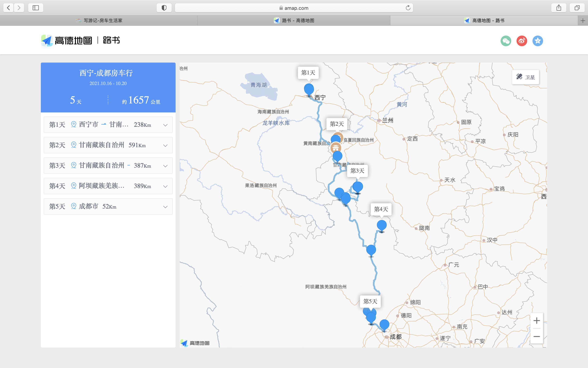
Task: Add a new tab with the plus
Action: (x=583, y=21)
